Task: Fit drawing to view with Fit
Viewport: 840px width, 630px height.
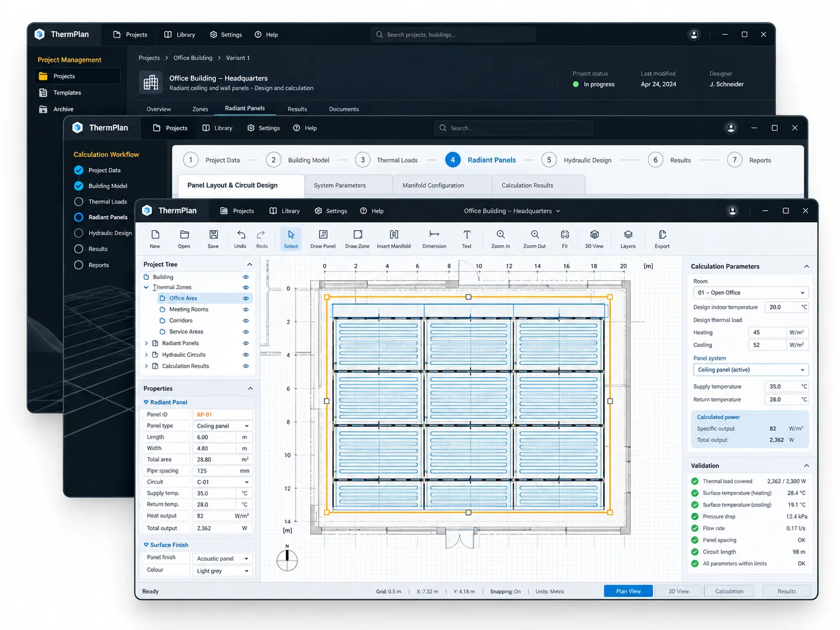Action: pos(564,238)
